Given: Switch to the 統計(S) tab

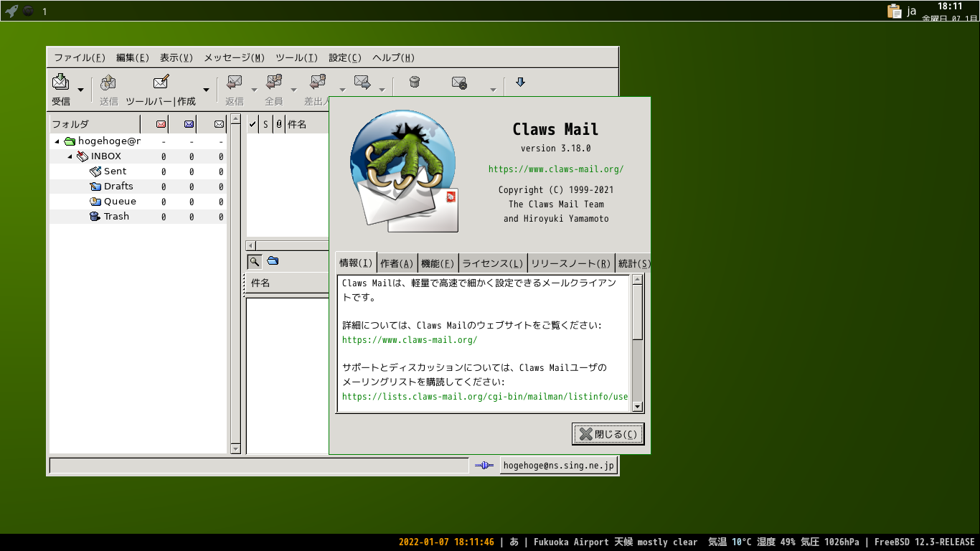Looking at the screenshot, I should coord(633,264).
